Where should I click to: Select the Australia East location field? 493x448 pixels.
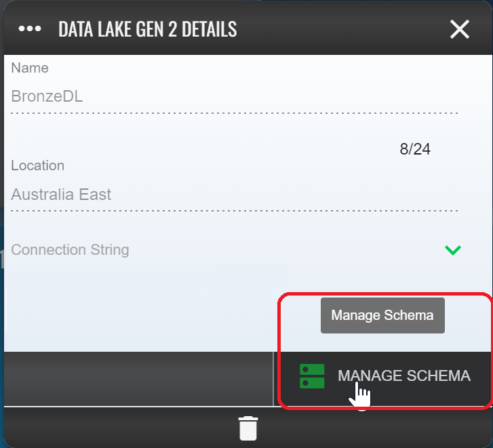click(234, 194)
